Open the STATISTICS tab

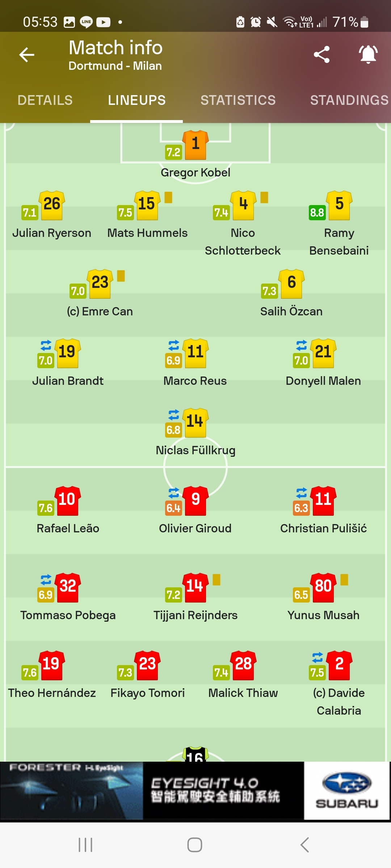(238, 100)
